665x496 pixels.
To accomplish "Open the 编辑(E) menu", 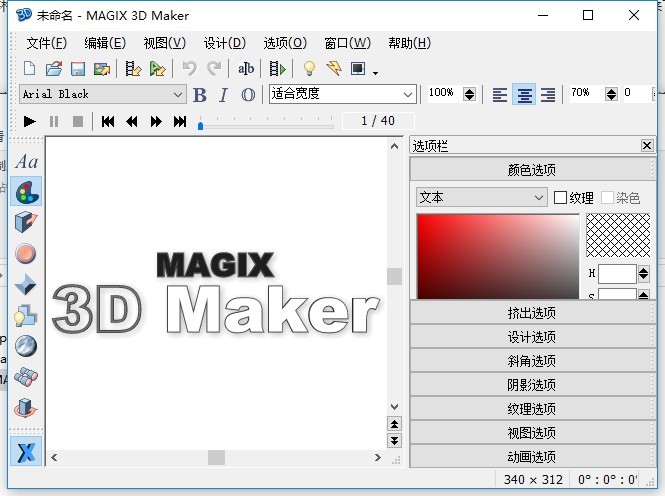I will (x=105, y=43).
